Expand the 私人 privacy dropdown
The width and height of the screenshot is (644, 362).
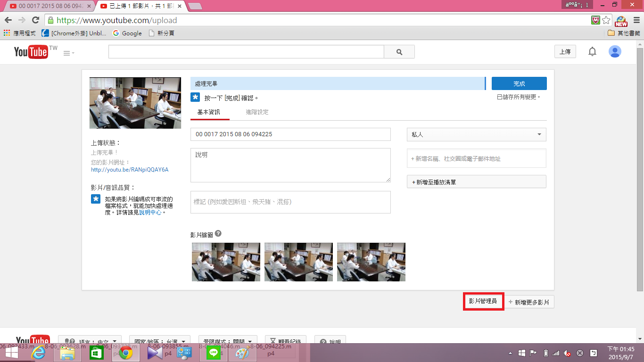[x=476, y=134]
